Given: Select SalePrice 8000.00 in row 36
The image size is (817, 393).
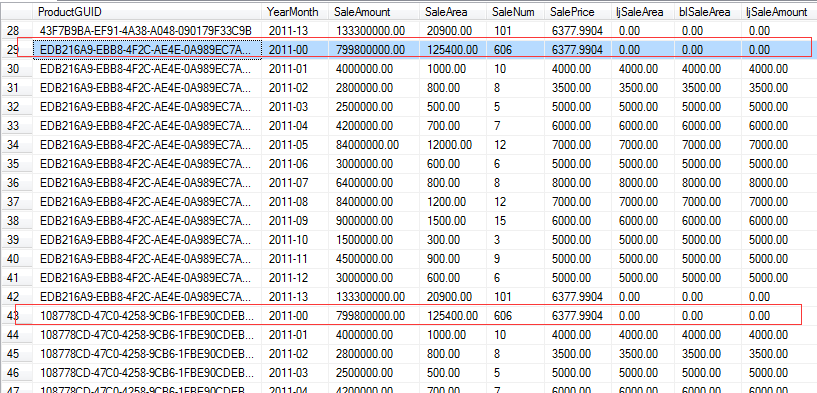Looking at the screenshot, I should pyautogui.click(x=579, y=183).
